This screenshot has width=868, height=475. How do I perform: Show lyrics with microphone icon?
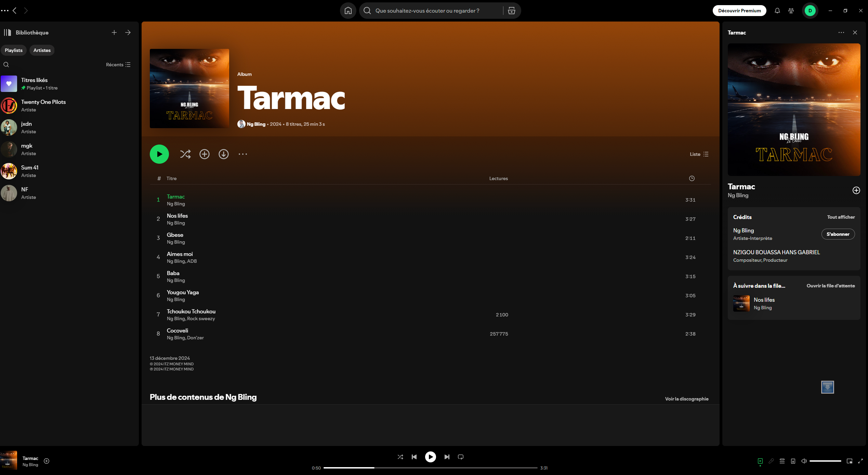771,461
